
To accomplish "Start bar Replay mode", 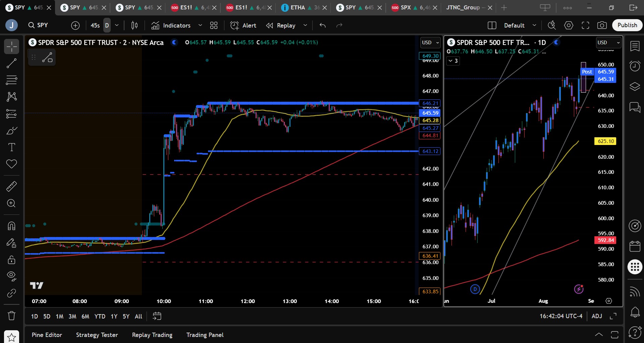I will [281, 25].
